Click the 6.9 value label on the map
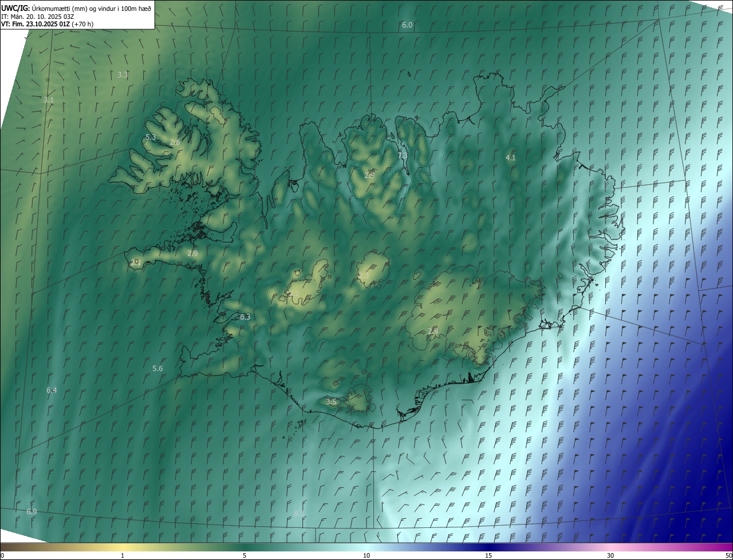 click(x=31, y=511)
